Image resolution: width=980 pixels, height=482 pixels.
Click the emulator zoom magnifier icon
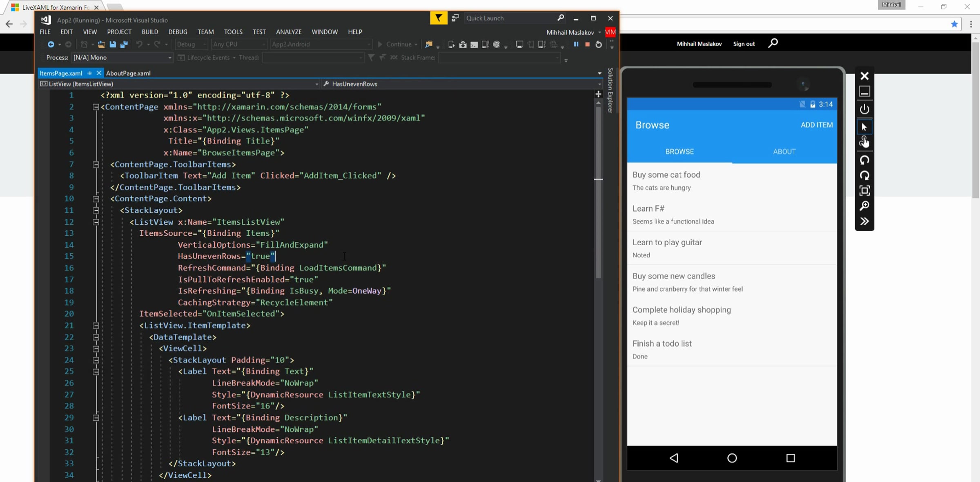[x=864, y=206]
